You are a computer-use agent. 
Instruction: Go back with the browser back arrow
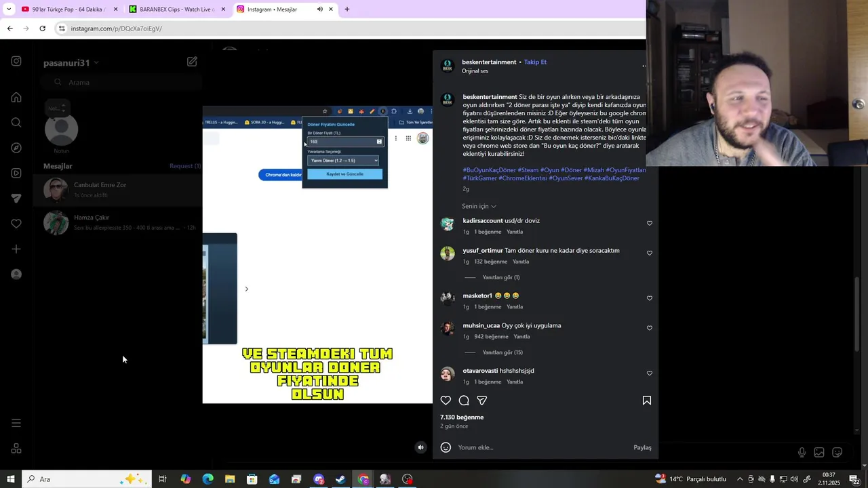9,28
